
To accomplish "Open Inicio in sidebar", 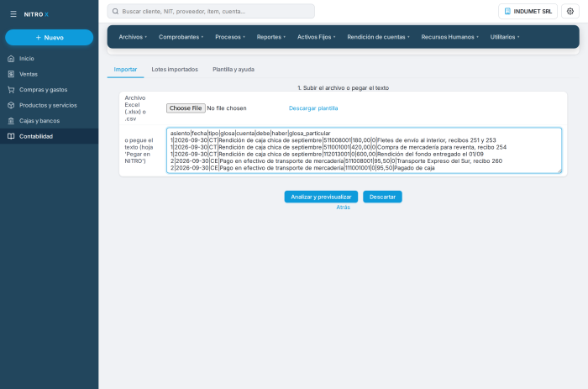I will click(x=49, y=59).
